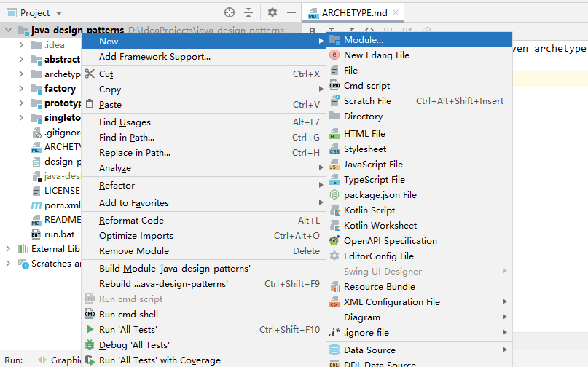Choose Add Framework Support...
This screenshot has width=588, height=367.
(x=203, y=57)
